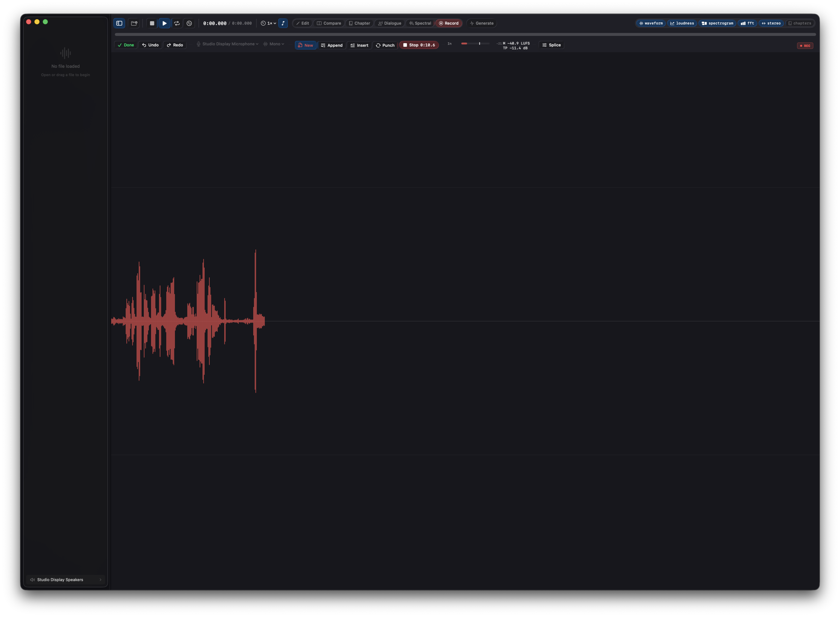The height and width of the screenshot is (617, 840).
Task: Click the Undo button
Action: [151, 45]
